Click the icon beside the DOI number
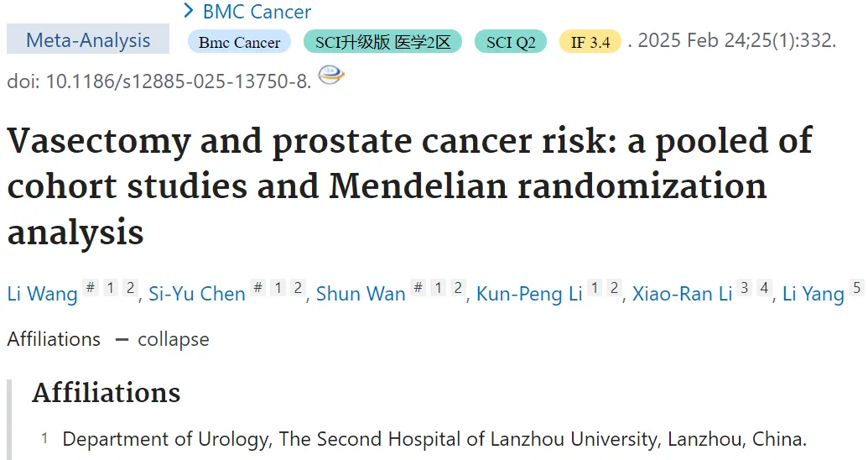Screen dimensions: 868x460 point(331,75)
